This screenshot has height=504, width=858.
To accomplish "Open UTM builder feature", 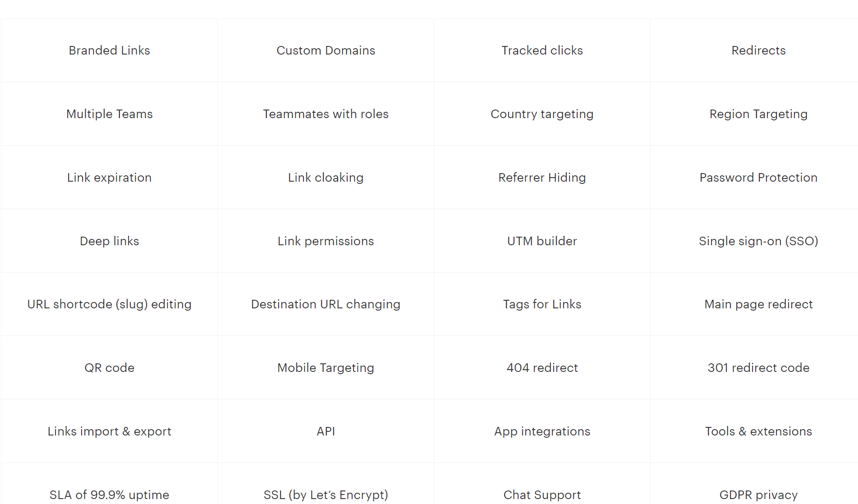I will pos(542,241).
